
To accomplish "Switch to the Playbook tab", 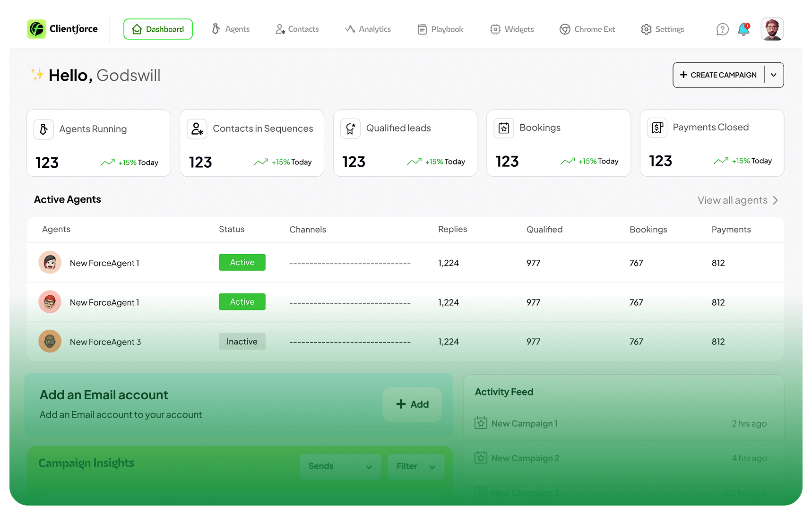I will [440, 29].
